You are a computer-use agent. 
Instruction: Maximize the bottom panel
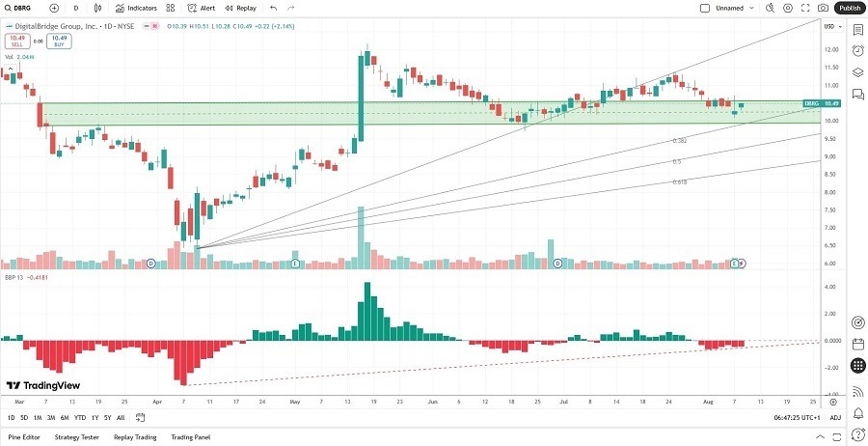click(x=836, y=437)
